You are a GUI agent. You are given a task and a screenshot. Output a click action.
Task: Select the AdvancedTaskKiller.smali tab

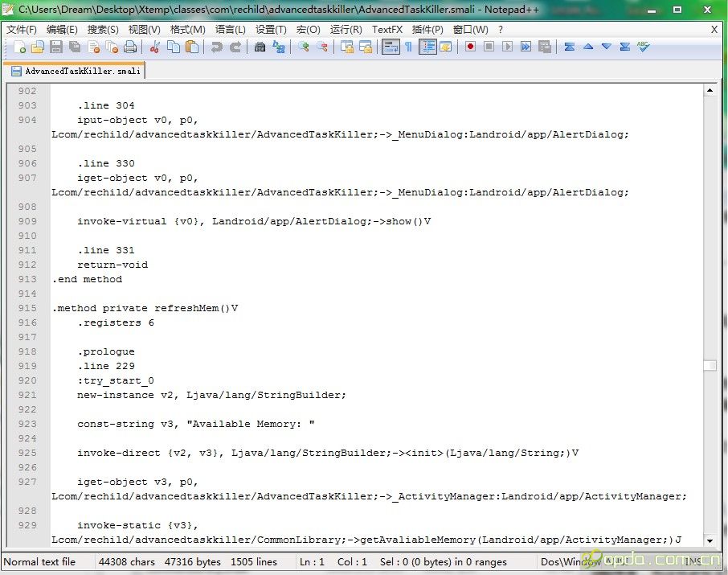point(76,71)
